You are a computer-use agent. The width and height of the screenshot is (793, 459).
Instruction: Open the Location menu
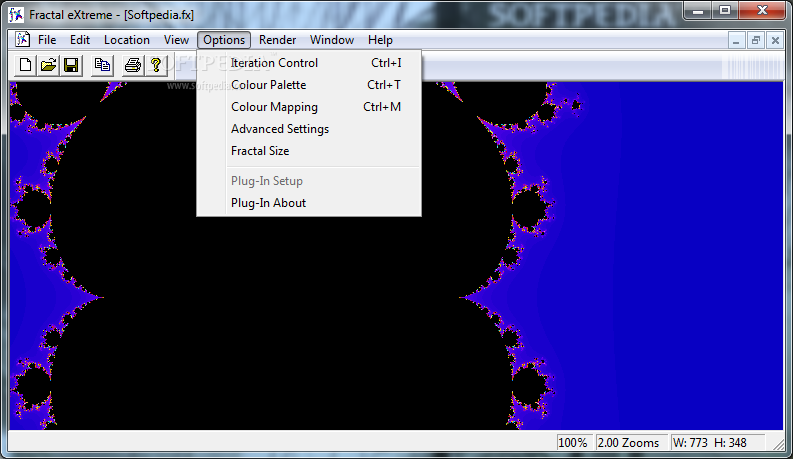coord(127,40)
